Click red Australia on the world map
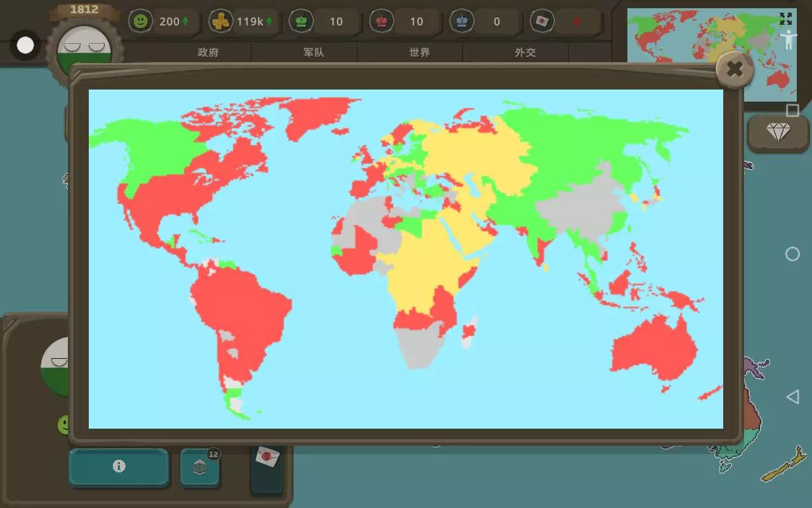The width and height of the screenshot is (812, 508). [x=653, y=349]
